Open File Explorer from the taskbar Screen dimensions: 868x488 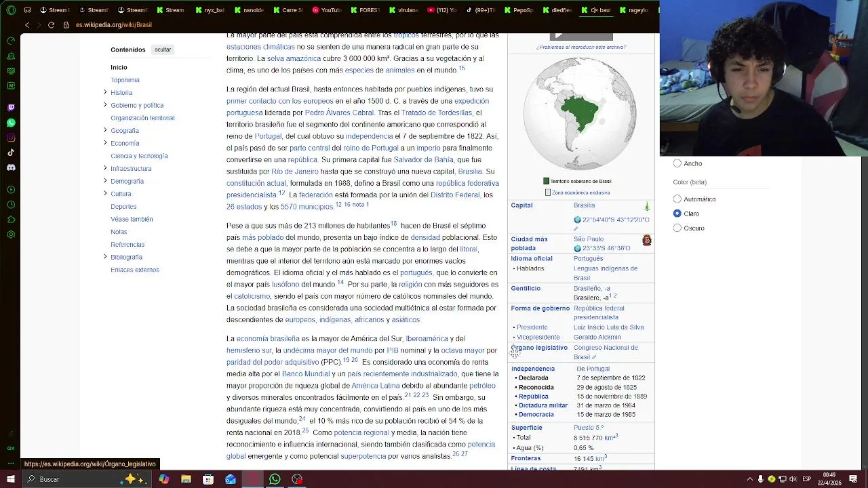[186, 479]
